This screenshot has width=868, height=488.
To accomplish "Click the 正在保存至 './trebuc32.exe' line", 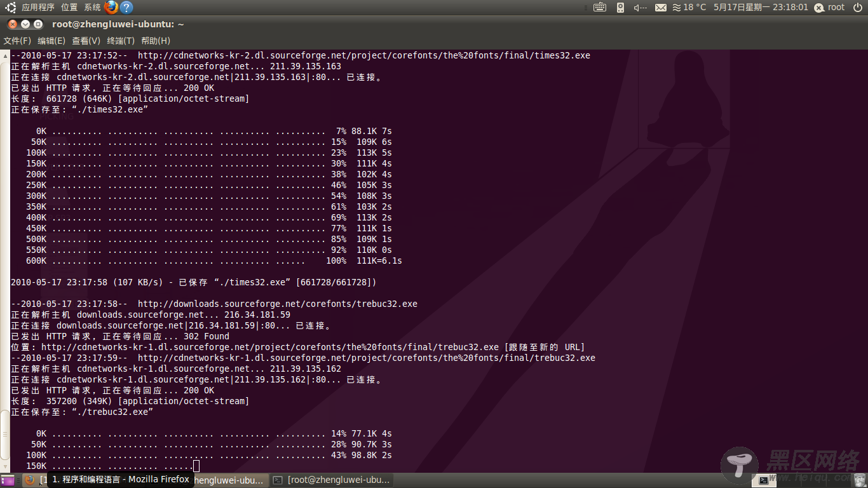I will coord(82,412).
